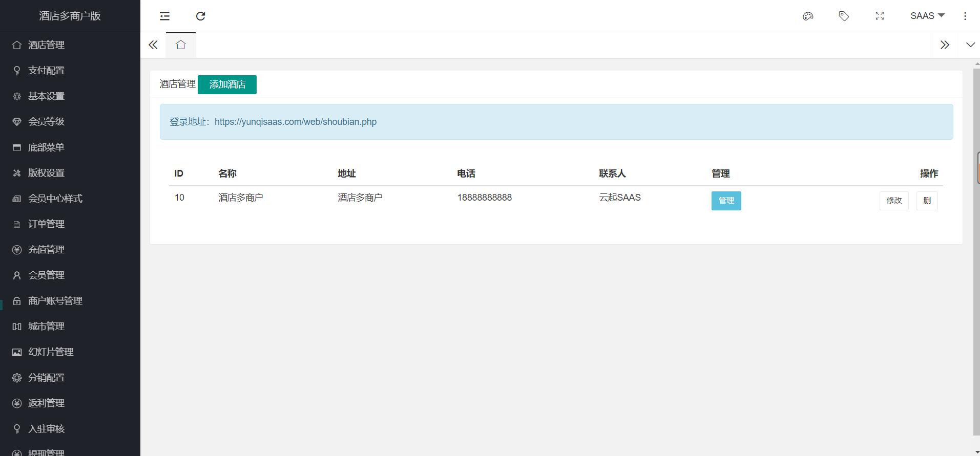Click the blue 管理 button for hotel 10
This screenshot has height=456, width=980.
726,201
